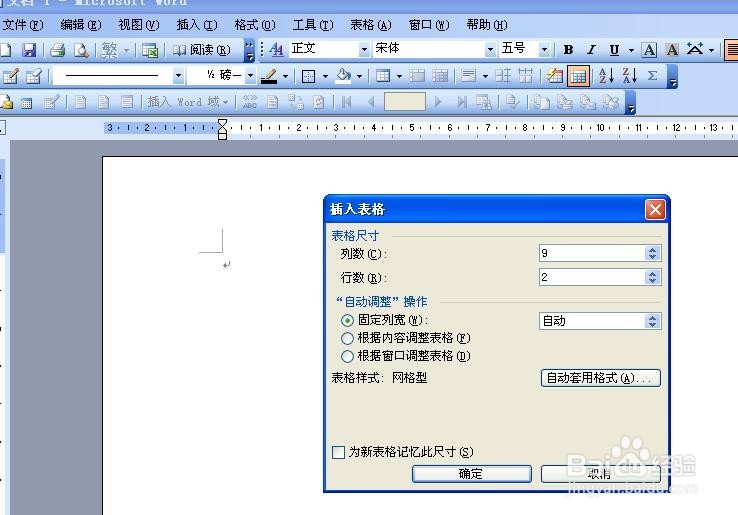Click the table Eraser icon
738x515 pixels.
click(34, 76)
